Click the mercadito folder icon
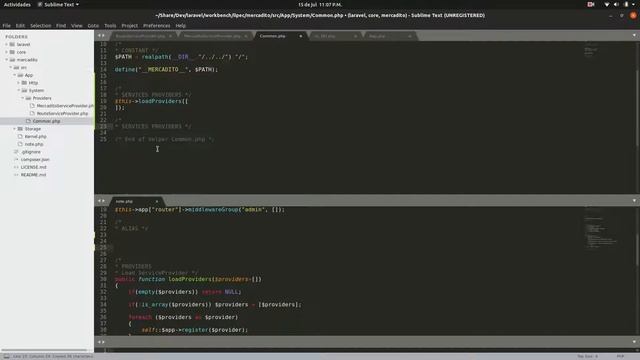This screenshot has height=360, width=640. click(x=12, y=60)
